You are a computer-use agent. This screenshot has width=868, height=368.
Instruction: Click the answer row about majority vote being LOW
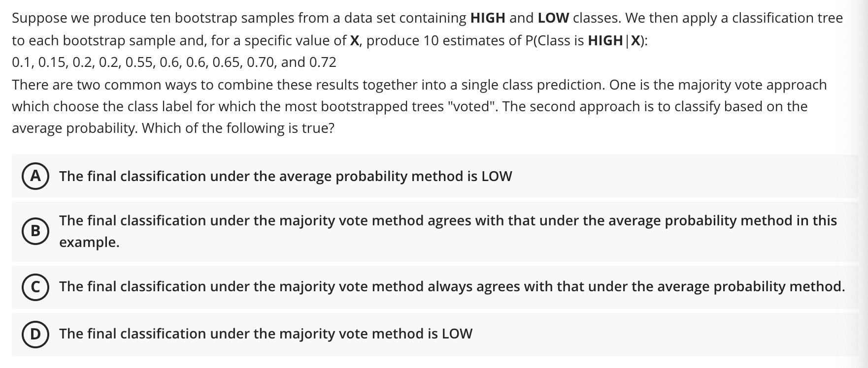(266, 333)
